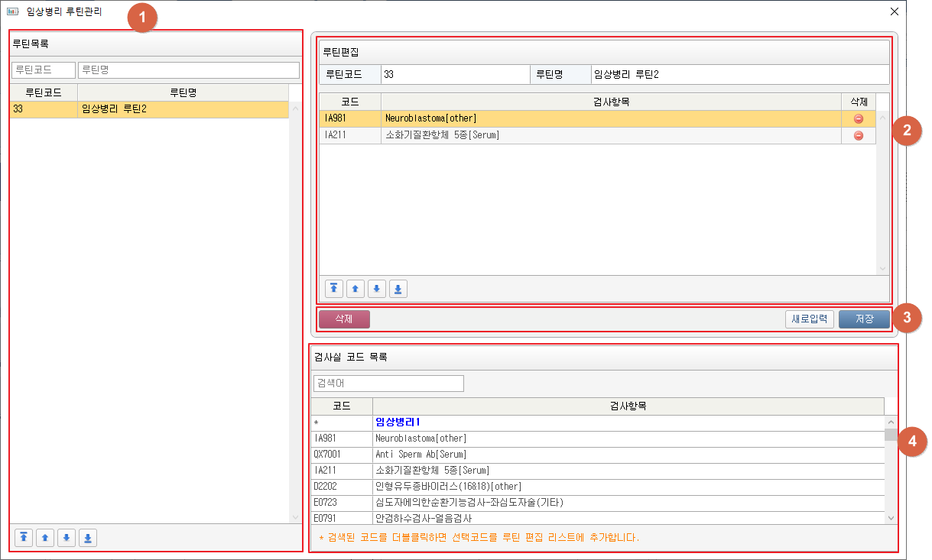Click the 루틴명 search field in list
This screenshot has width=932, height=560.
click(188, 70)
